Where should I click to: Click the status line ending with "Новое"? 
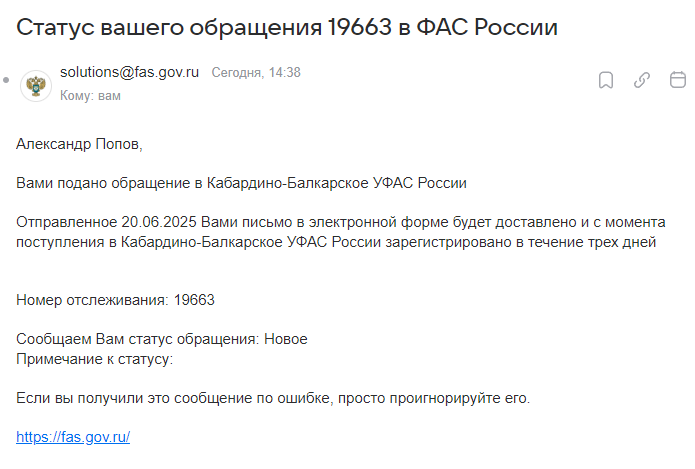click(x=162, y=339)
